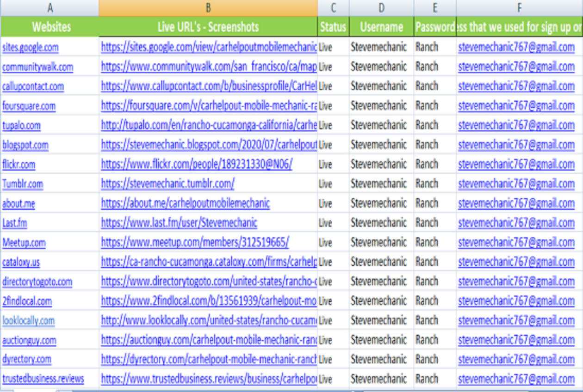Open the flickr.com link
Viewport: 583px width, 392px height.
(x=19, y=165)
